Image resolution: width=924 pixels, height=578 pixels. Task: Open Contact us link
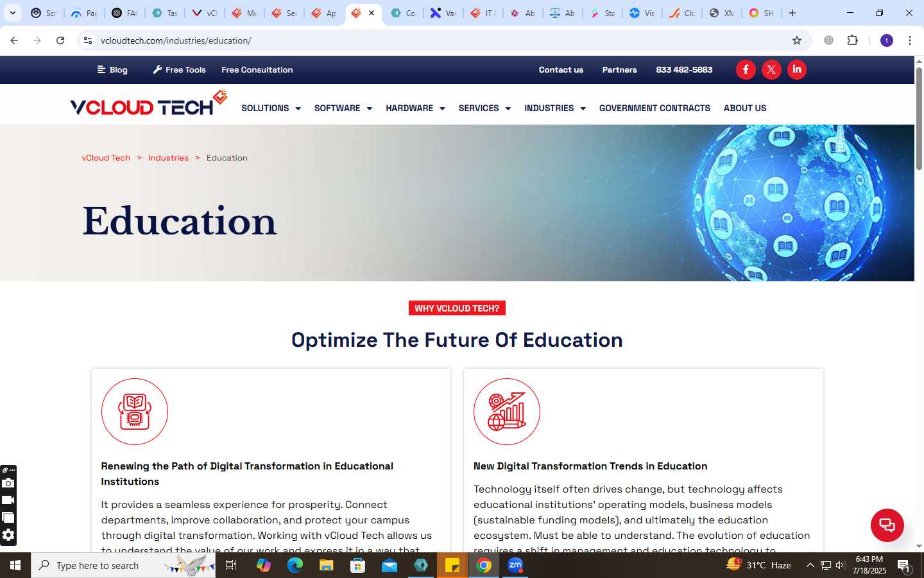click(x=561, y=69)
